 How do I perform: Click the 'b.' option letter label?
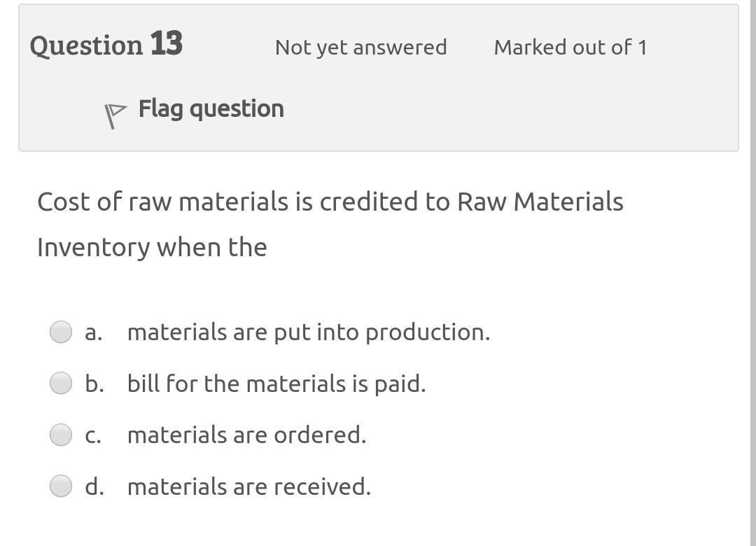[92, 383]
